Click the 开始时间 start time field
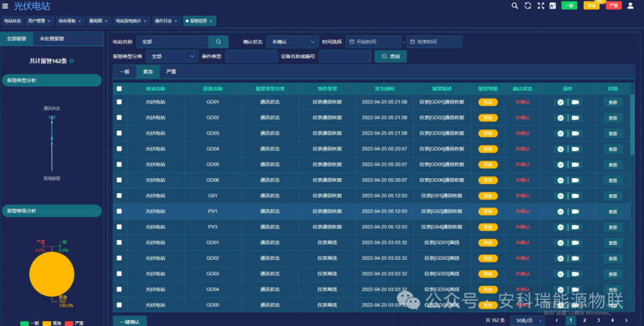 373,42
